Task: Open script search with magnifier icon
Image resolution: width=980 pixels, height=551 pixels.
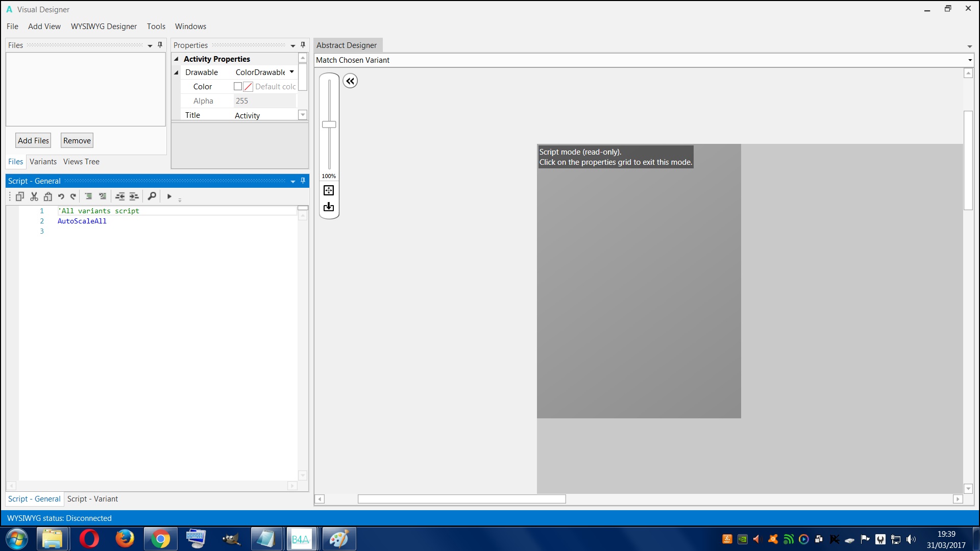Action: pos(152,196)
